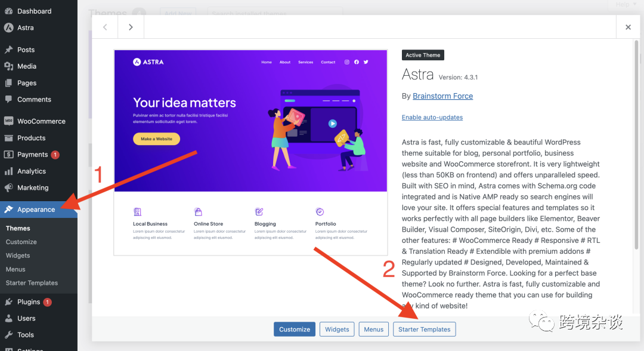
Task: Click the Comments speech bubble icon
Action: click(8, 100)
